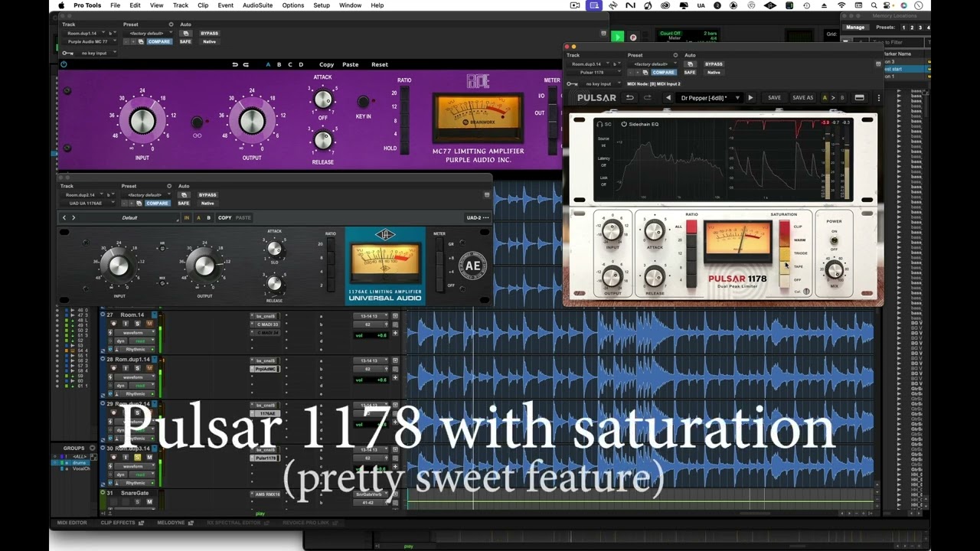Open macOS Spotlight search icon
This screenshot has height=551, width=980.
pyautogui.click(x=874, y=5)
